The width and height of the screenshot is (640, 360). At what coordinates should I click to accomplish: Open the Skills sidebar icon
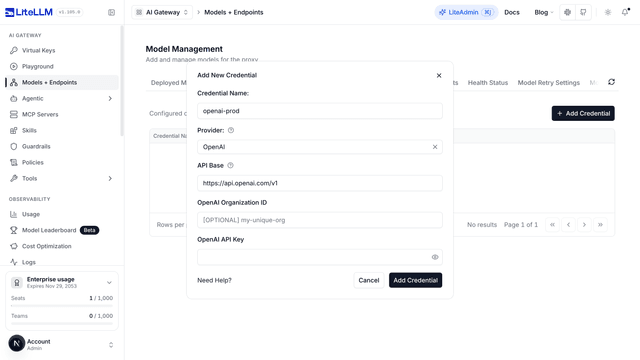[14, 130]
